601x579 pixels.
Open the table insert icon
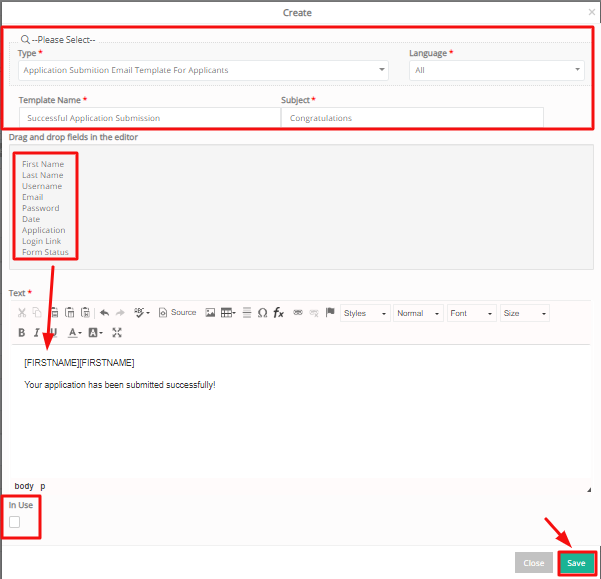[x=228, y=313]
